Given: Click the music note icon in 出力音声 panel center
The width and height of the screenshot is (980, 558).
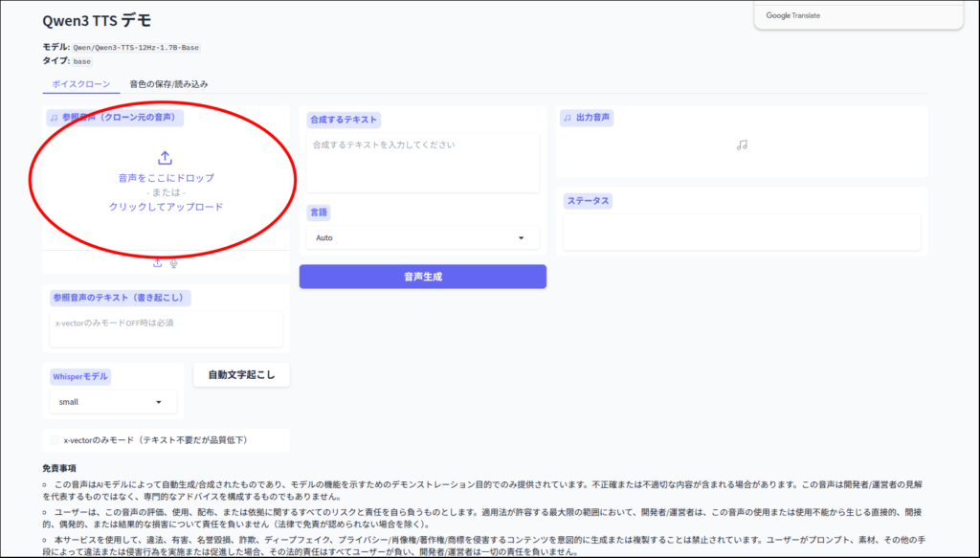Looking at the screenshot, I should click(742, 145).
